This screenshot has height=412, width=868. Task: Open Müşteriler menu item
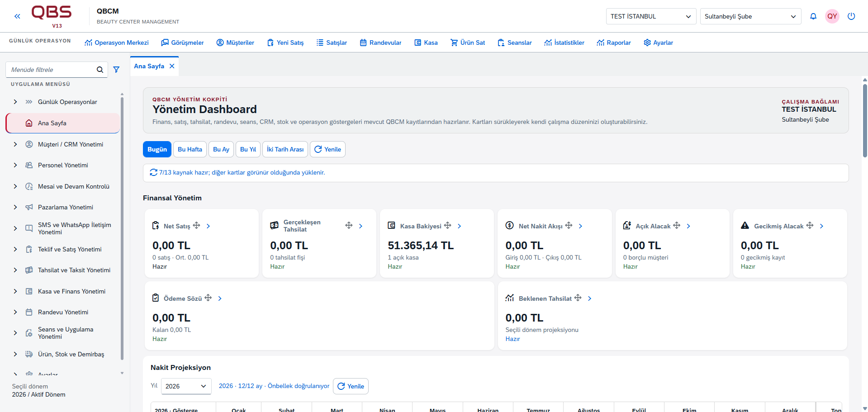(x=235, y=43)
